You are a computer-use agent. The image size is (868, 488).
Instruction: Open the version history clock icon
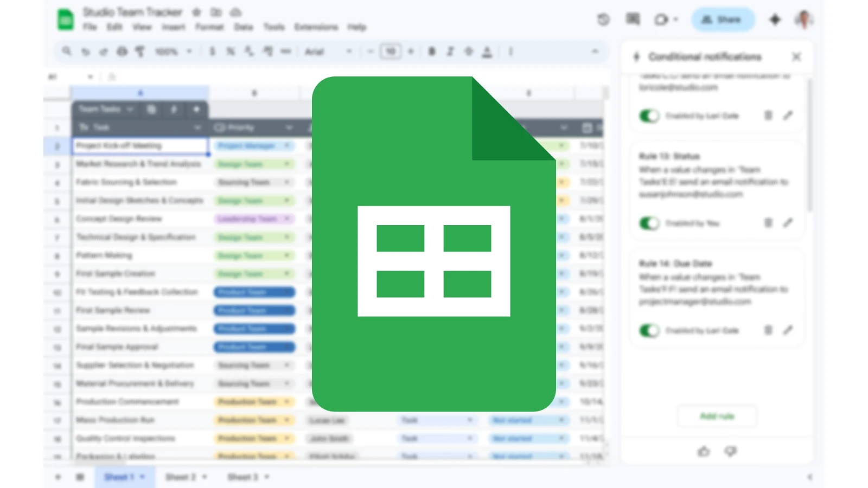(603, 20)
